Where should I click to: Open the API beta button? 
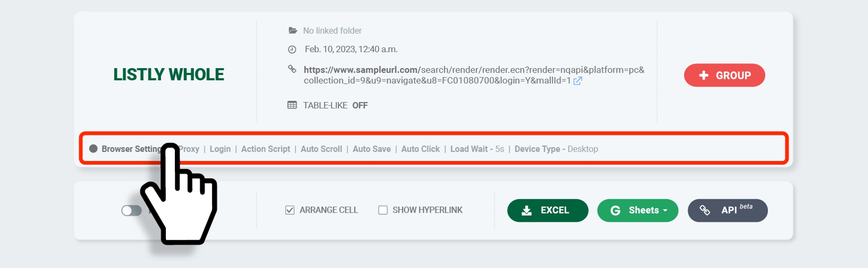click(727, 211)
